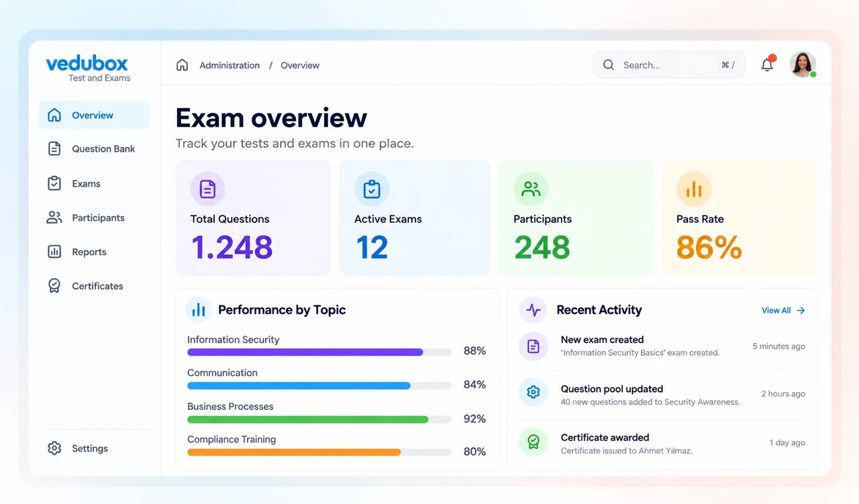
Task: Click the Information Security progress bar
Action: coord(319,352)
